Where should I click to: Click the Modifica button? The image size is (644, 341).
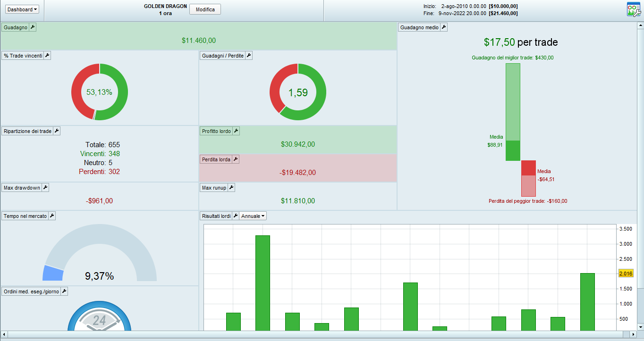205,9
